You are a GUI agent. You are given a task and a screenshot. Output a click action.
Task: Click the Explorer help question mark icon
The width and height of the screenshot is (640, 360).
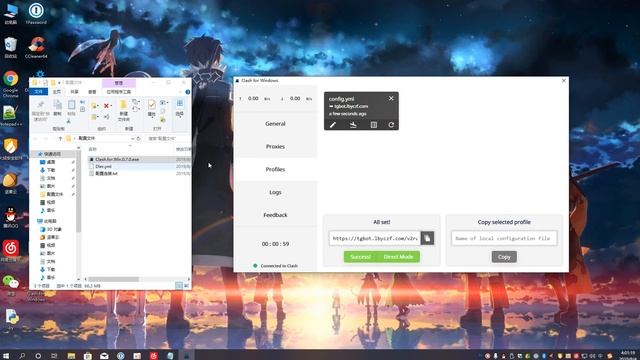click(188, 92)
